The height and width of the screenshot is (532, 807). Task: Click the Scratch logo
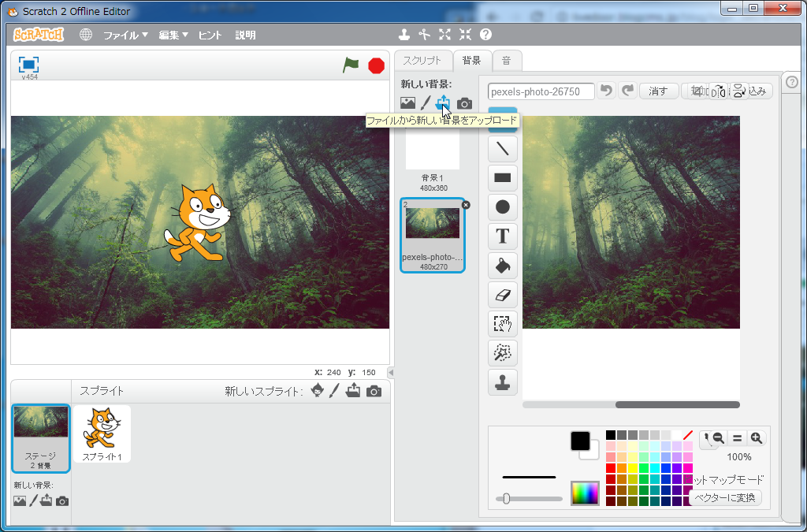(x=39, y=35)
